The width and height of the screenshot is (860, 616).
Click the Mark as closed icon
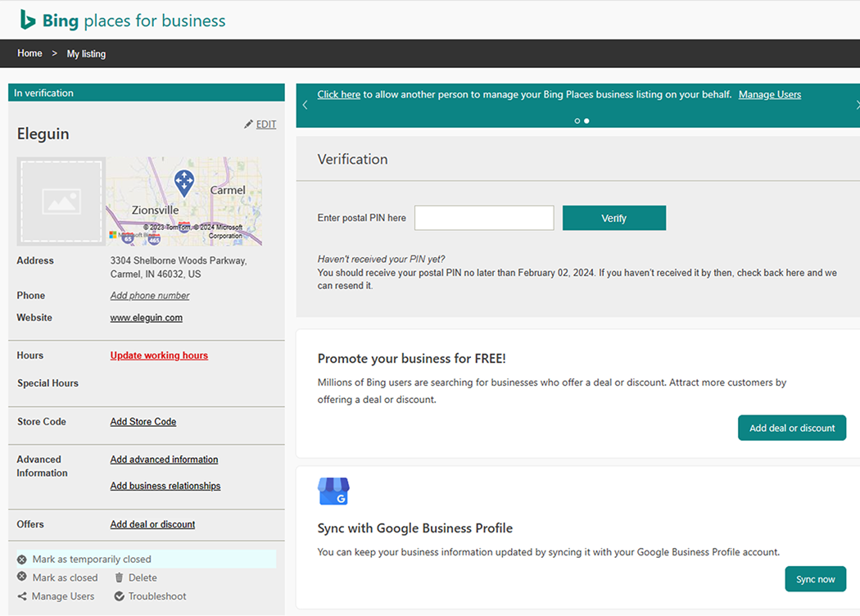point(20,577)
